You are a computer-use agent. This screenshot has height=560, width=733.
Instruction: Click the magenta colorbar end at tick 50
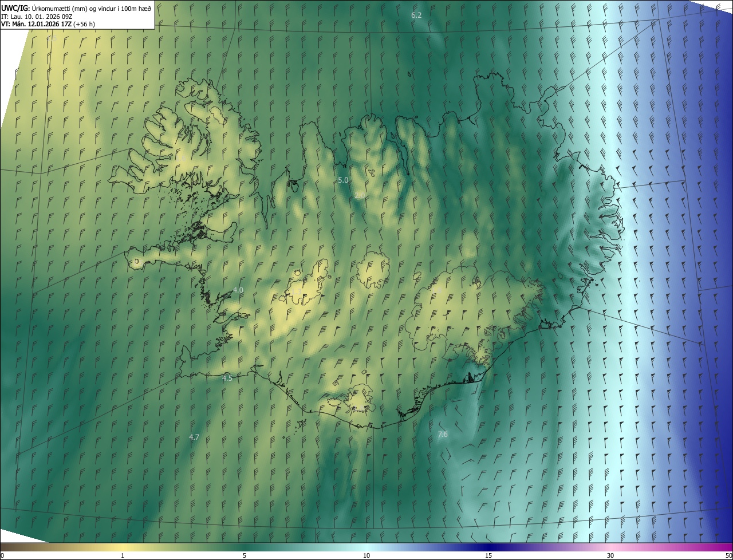730,547
